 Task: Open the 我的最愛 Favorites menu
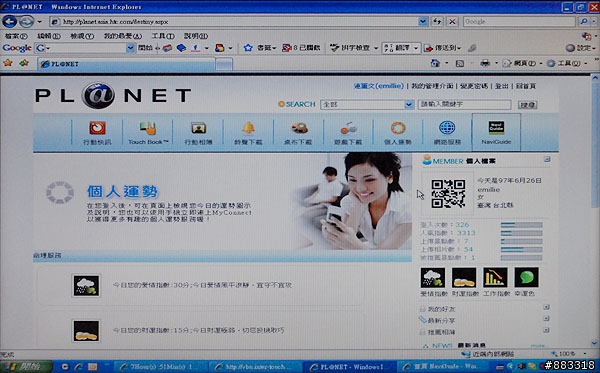click(x=122, y=36)
